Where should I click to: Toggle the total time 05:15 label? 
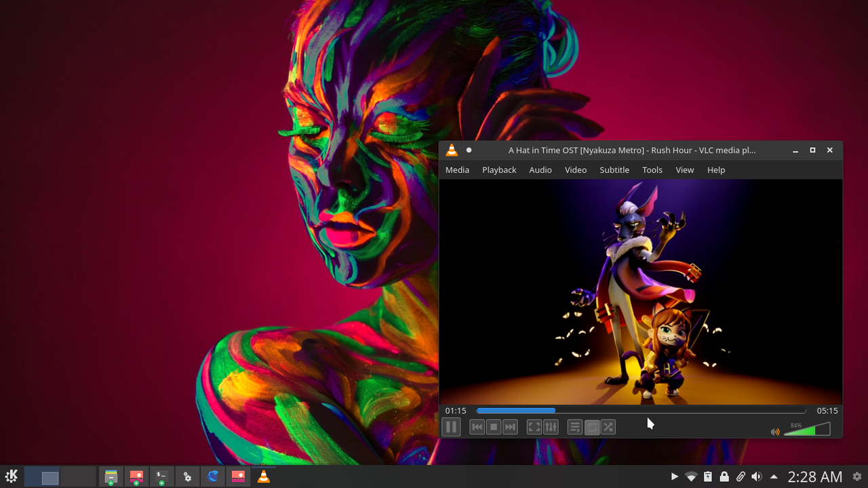click(x=827, y=411)
